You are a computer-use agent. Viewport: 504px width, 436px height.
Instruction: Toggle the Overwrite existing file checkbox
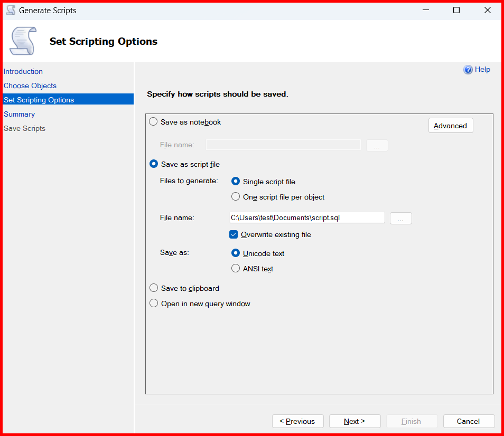234,234
